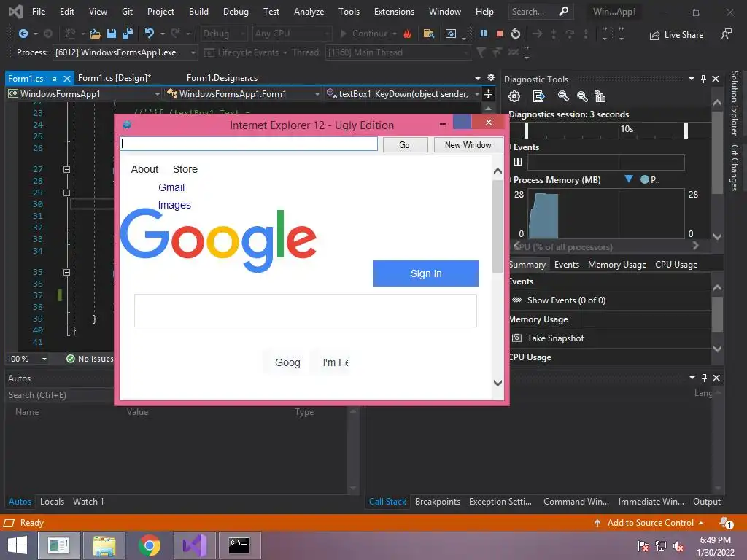Click the Gmail link
747x560 pixels.
(171, 187)
